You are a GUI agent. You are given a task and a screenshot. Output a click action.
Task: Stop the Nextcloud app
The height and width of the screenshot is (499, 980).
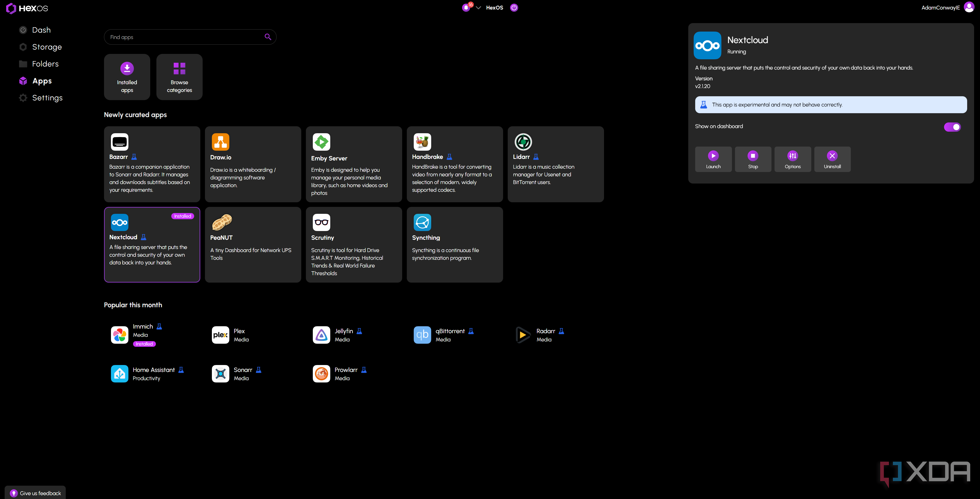[x=753, y=159]
